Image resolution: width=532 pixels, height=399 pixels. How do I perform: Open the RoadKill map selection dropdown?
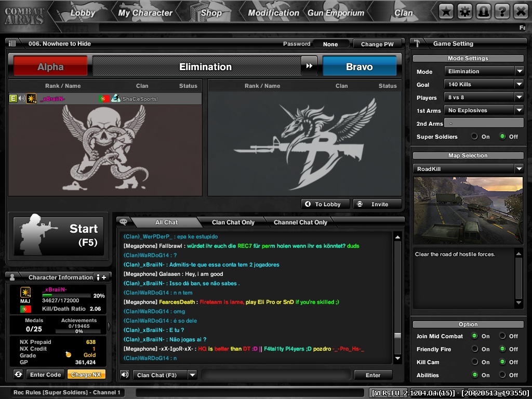point(468,169)
